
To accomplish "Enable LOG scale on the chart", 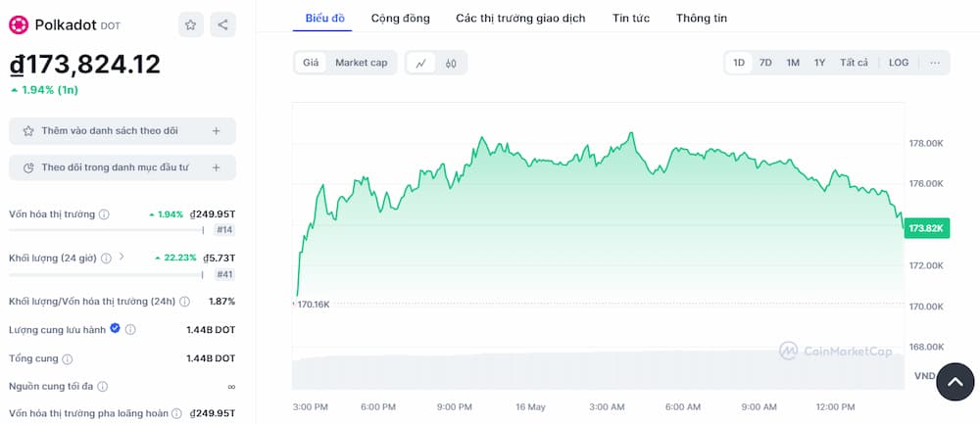I will tap(899, 63).
